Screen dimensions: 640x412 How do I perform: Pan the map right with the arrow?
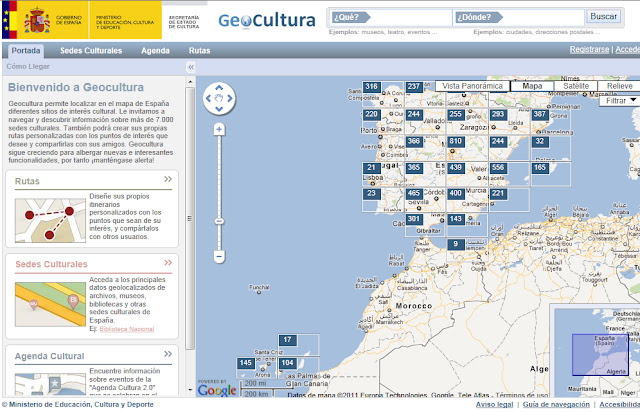230,98
